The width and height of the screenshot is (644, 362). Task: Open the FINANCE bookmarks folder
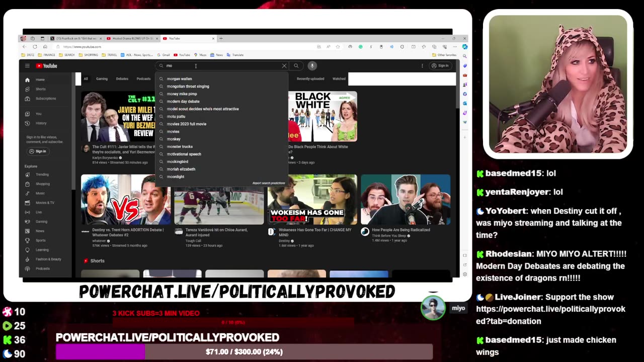pyautogui.click(x=47, y=55)
